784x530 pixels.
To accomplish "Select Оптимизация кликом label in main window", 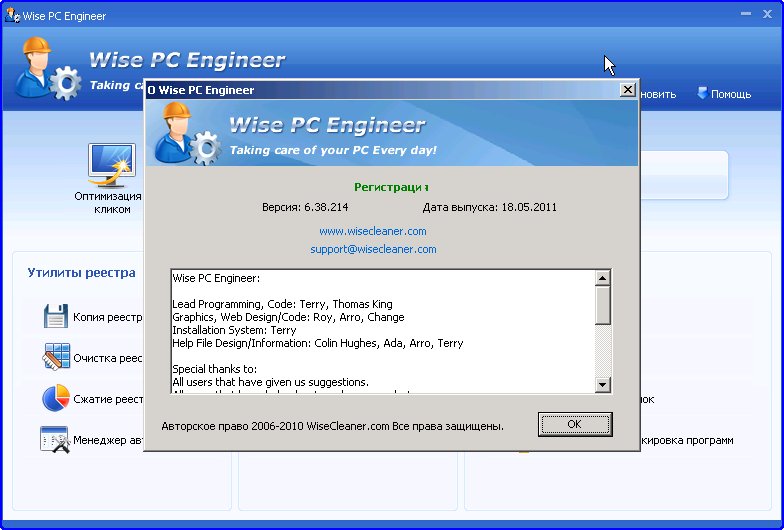I will pos(108,202).
